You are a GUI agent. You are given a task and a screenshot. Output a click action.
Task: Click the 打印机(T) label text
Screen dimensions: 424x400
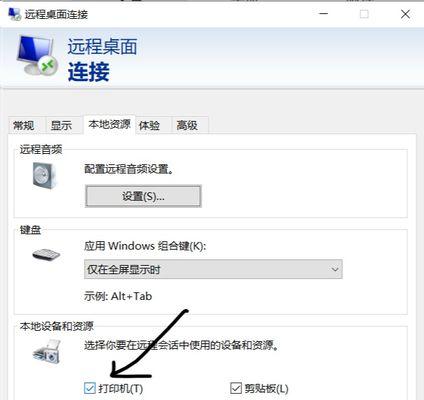(120, 388)
